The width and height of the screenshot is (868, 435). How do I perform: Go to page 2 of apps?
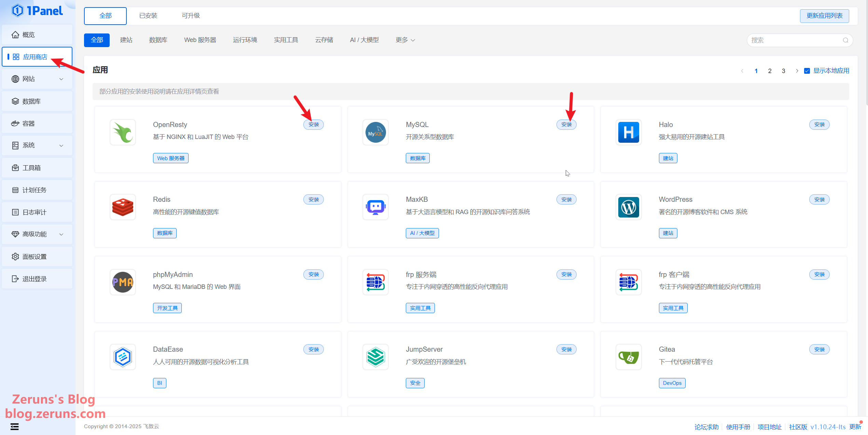coord(770,71)
